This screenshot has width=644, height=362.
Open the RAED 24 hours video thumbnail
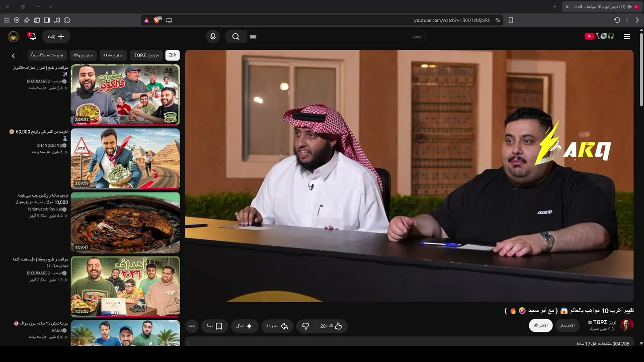click(x=125, y=333)
